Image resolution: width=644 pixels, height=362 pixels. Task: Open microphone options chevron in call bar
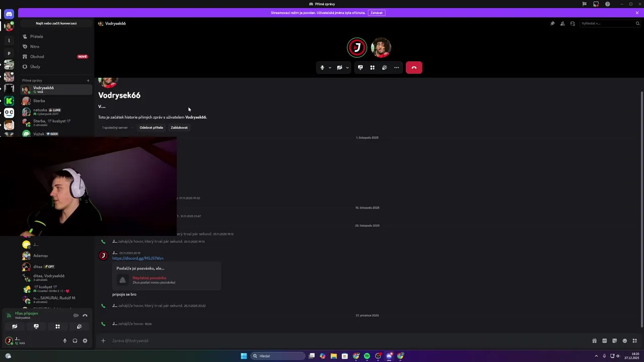pyautogui.click(x=330, y=67)
